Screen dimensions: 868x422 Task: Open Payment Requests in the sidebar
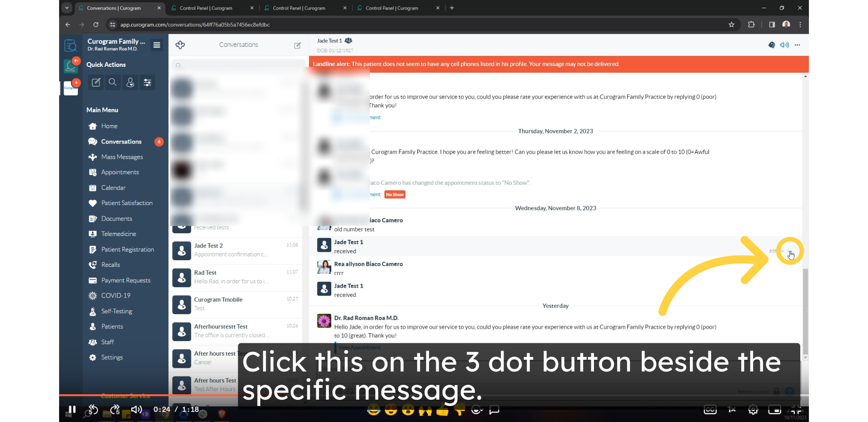pos(126,281)
